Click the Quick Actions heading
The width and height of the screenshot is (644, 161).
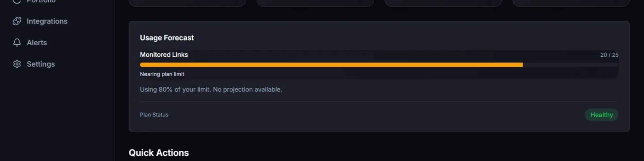(159, 153)
